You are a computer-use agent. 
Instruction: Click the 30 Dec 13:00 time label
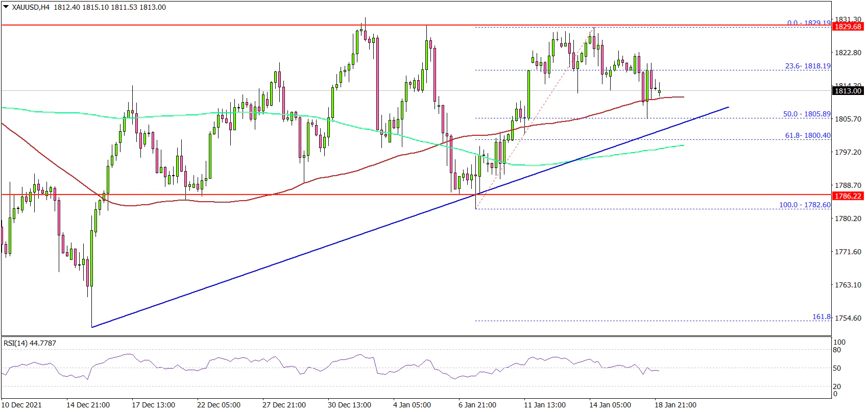pos(349,405)
